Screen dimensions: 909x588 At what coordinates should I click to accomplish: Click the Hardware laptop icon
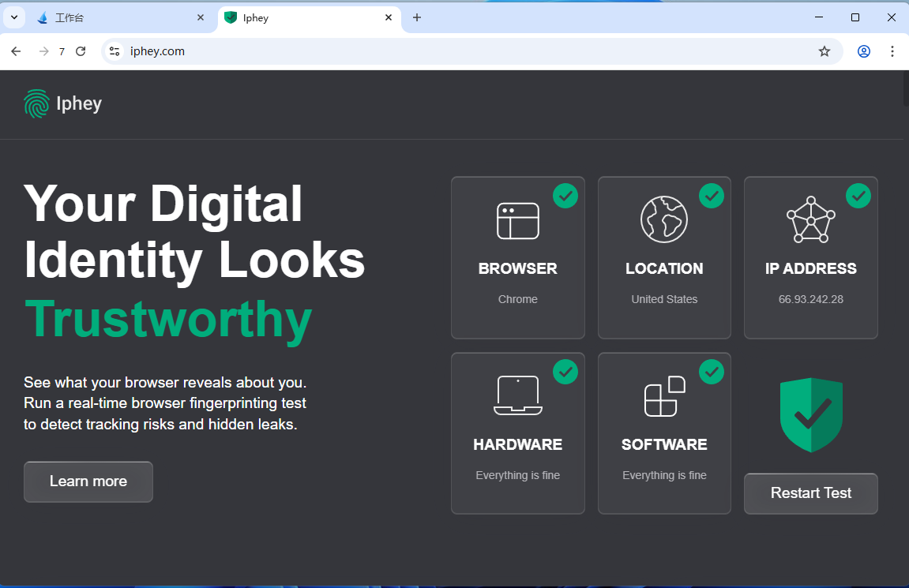517,395
